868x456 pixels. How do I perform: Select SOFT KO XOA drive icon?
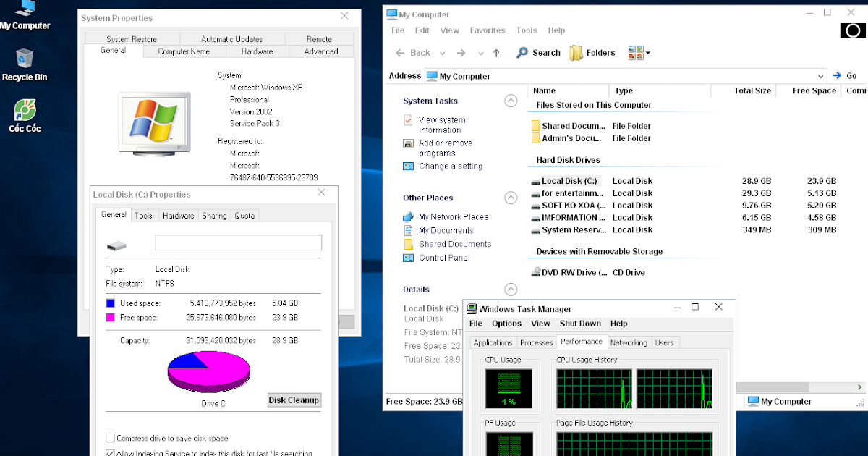click(x=535, y=206)
